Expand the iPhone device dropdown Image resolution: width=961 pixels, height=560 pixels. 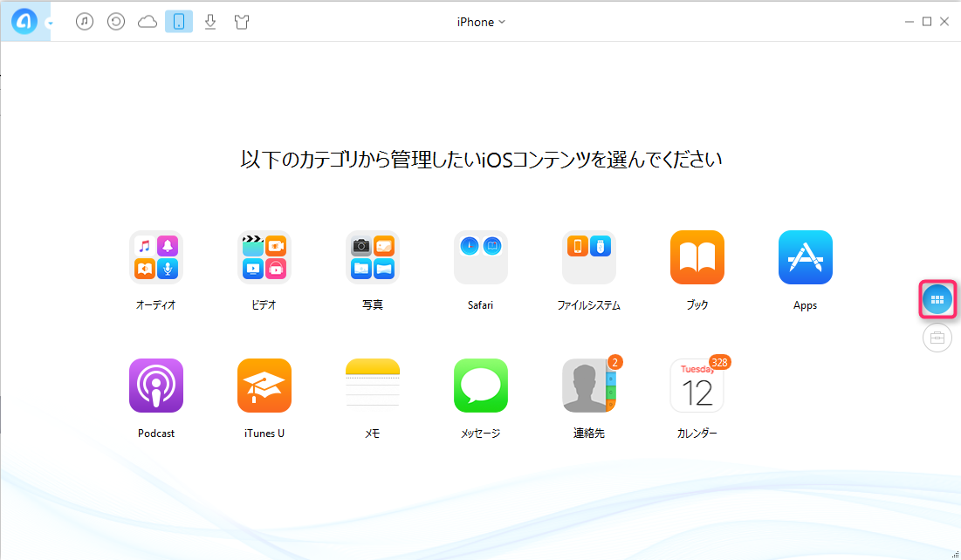[x=481, y=22]
